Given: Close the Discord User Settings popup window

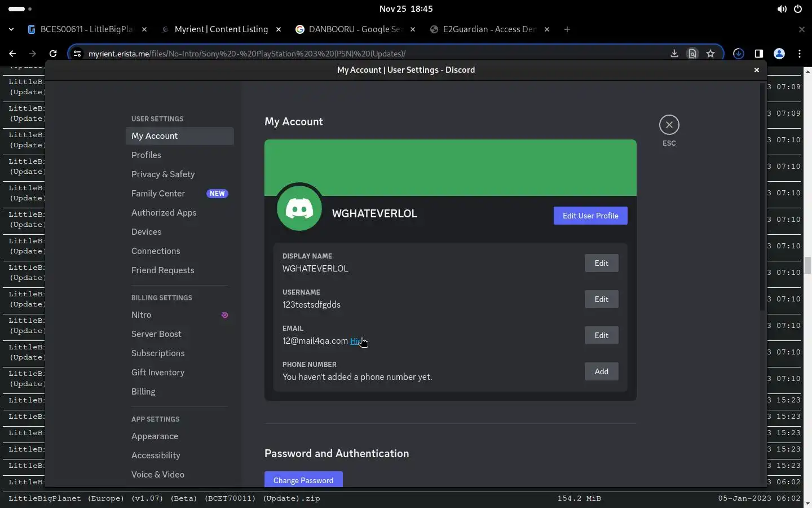Looking at the screenshot, I should (757, 70).
